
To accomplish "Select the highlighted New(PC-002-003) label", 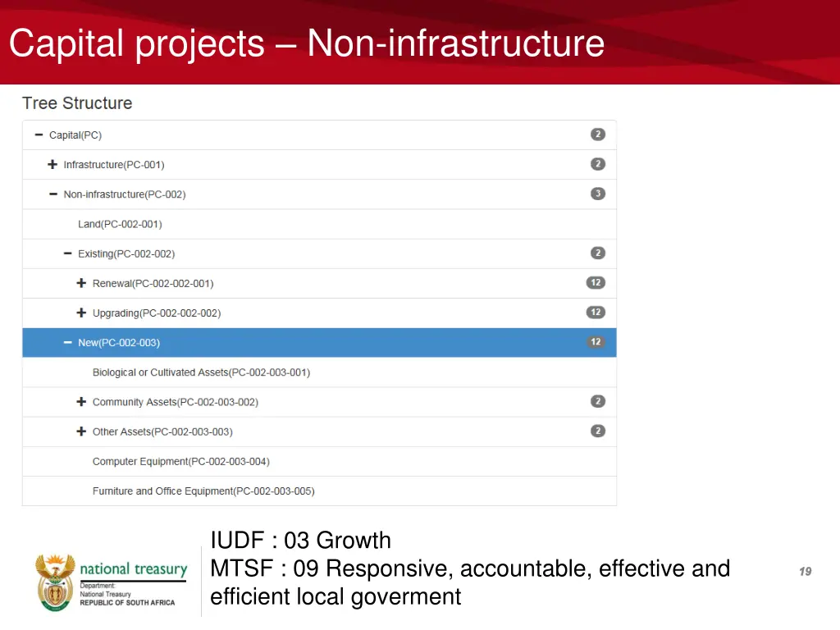I will [119, 342].
